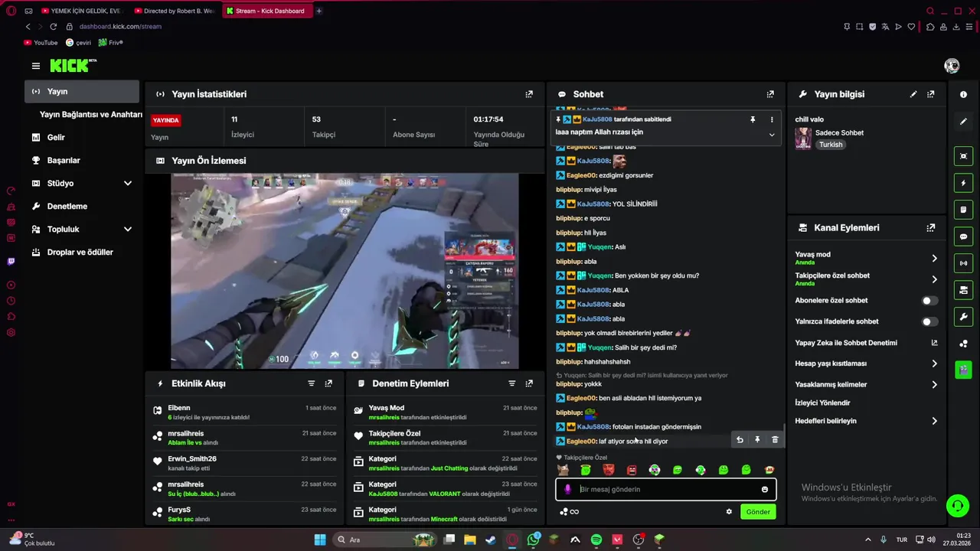Click the Kick logo
The width and height of the screenshot is (980, 551).
tap(73, 66)
